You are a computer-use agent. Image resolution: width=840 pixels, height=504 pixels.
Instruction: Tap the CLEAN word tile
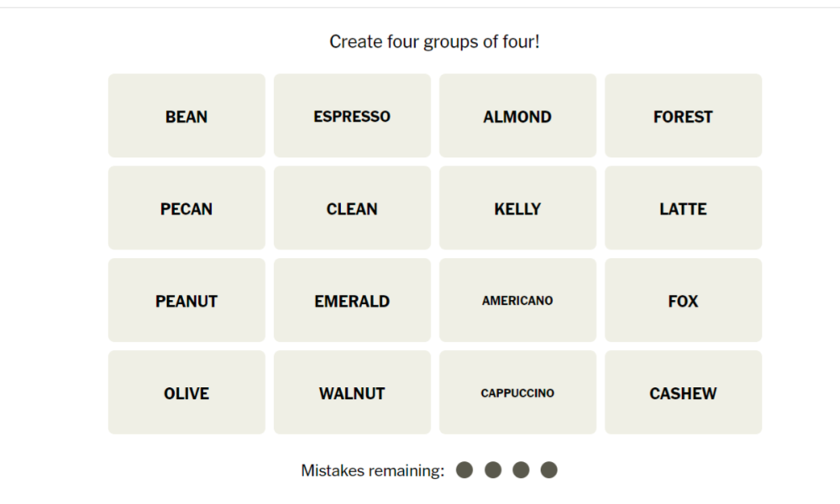[x=352, y=208]
